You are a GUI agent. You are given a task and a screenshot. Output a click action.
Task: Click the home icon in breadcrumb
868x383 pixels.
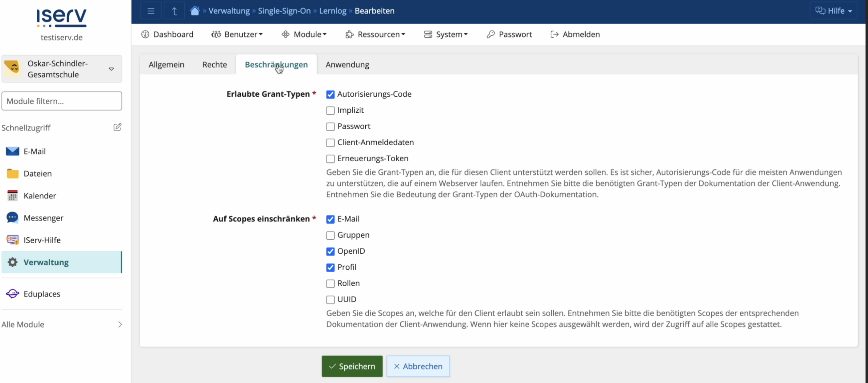coord(194,11)
